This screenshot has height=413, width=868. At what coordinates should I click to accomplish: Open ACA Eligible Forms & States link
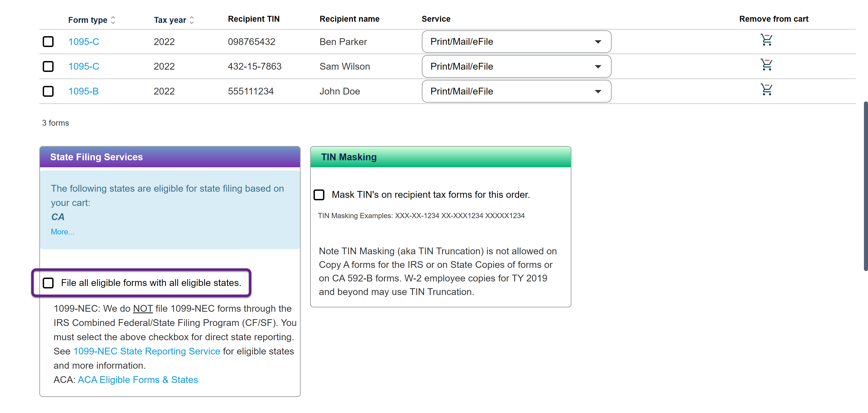pyautogui.click(x=138, y=380)
